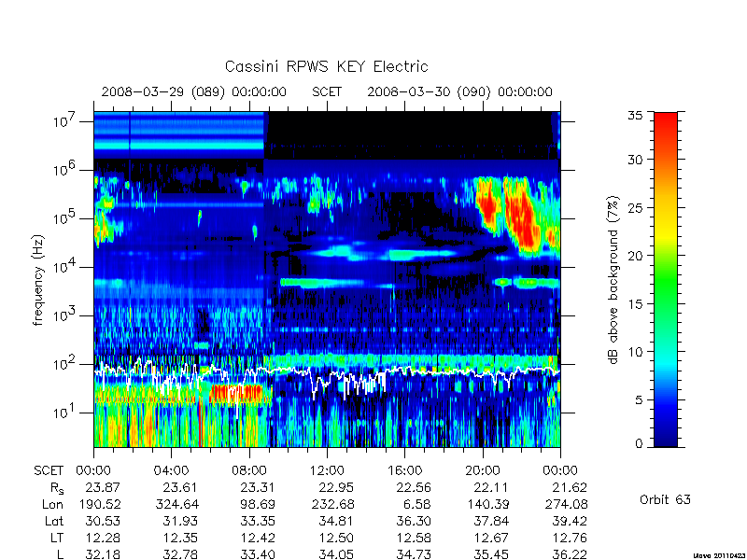Image resolution: width=747 pixels, height=560 pixels.
Task: Click the 35 tick on color scale
Action: [x=635, y=115]
